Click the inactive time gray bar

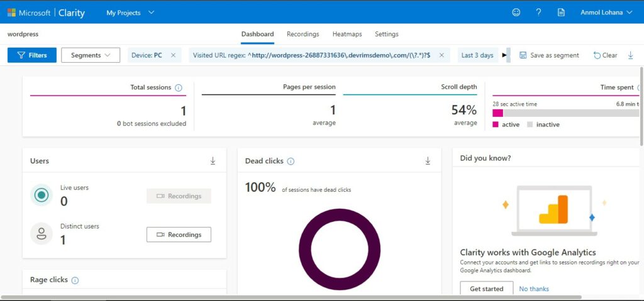coord(571,113)
